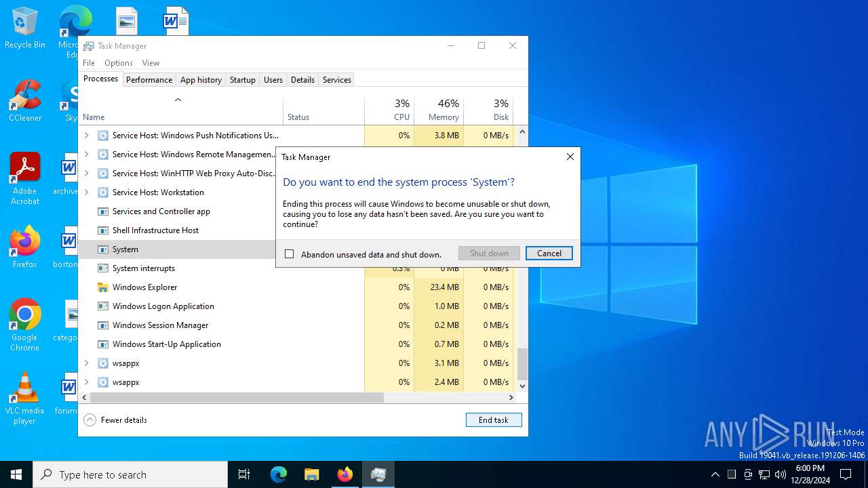Image resolution: width=868 pixels, height=488 pixels.
Task: Expand Service Host: Windows Push Notifications row
Action: click(x=86, y=136)
